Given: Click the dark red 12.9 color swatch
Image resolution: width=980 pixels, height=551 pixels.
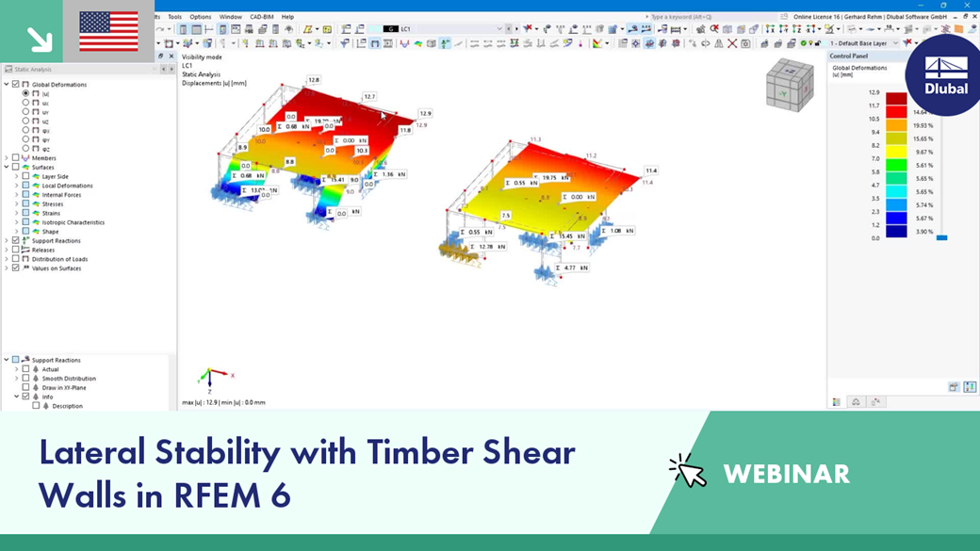Looking at the screenshot, I should pyautogui.click(x=896, y=99).
